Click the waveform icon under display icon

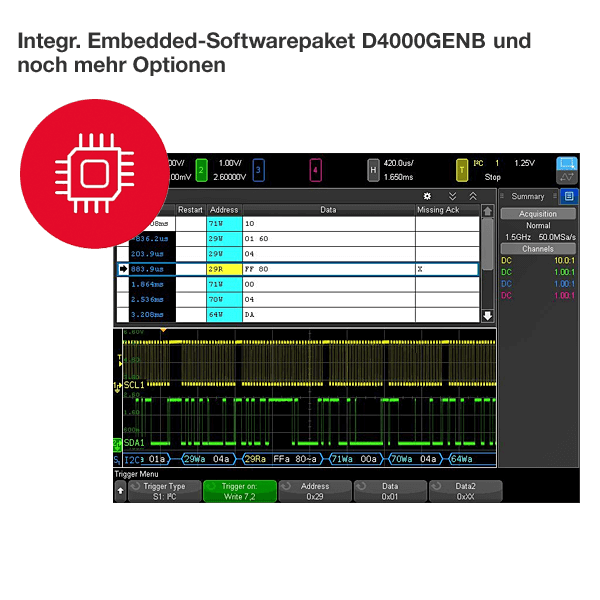click(567, 177)
